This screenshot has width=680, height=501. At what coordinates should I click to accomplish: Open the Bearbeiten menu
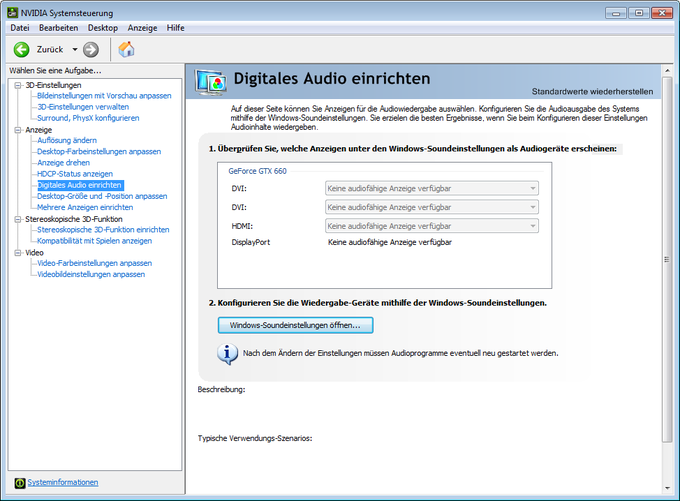click(59, 28)
